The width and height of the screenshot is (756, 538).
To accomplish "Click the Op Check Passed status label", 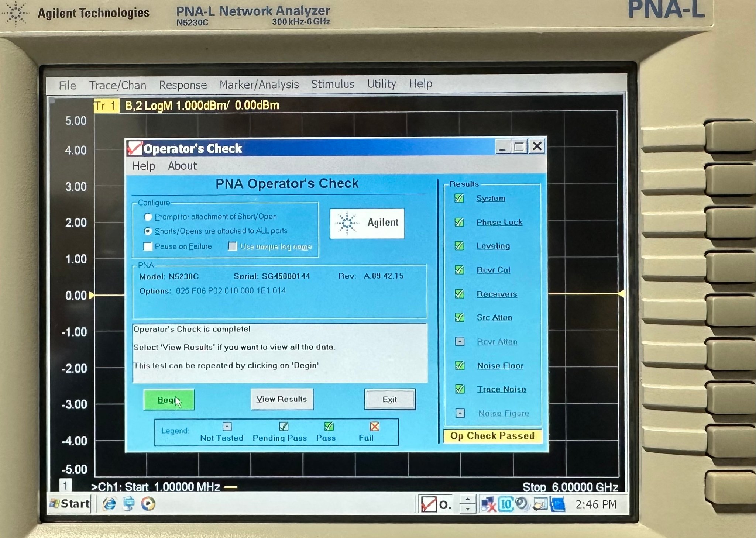I will click(x=492, y=436).
